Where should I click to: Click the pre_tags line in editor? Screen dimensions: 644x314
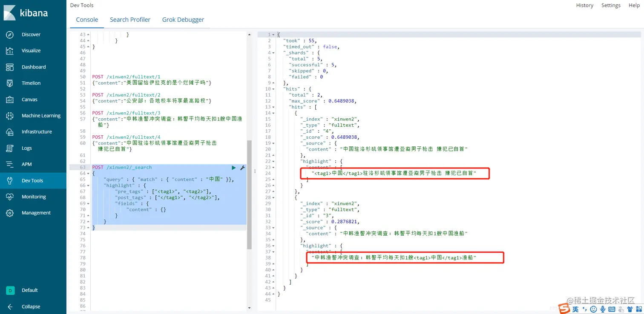pyautogui.click(x=163, y=191)
